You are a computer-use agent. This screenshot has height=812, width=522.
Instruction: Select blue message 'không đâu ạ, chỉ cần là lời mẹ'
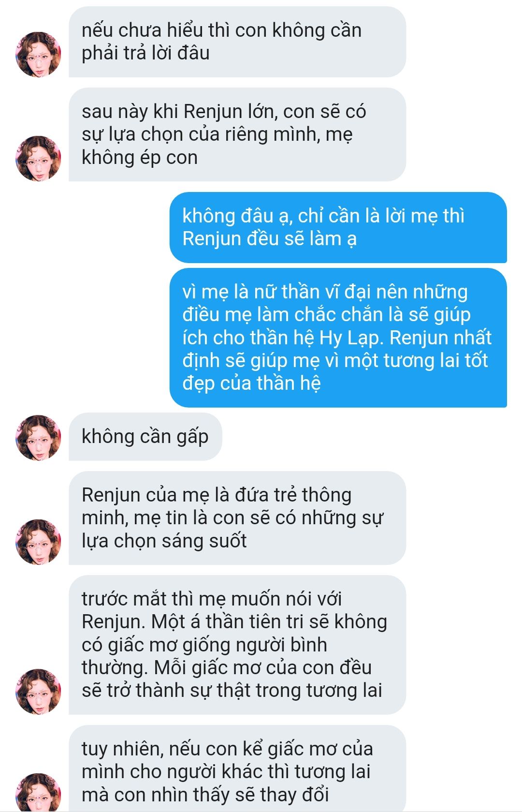tap(338, 227)
